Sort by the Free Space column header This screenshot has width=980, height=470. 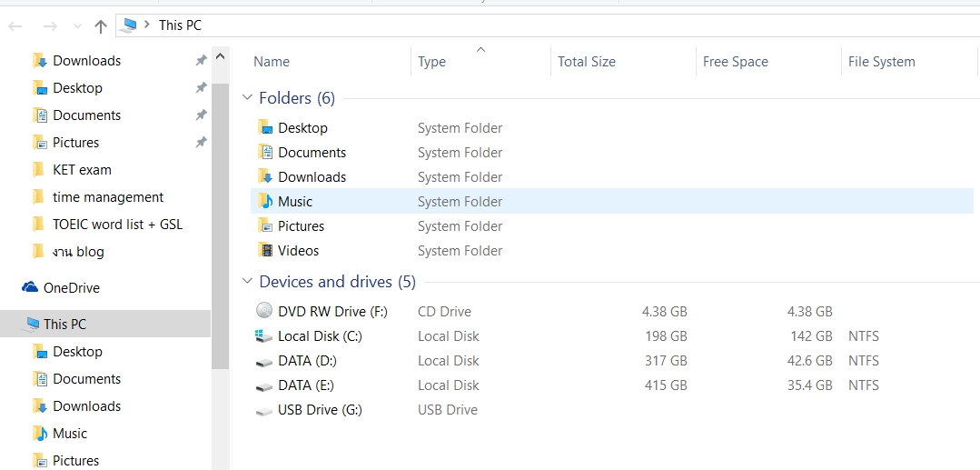coord(735,62)
